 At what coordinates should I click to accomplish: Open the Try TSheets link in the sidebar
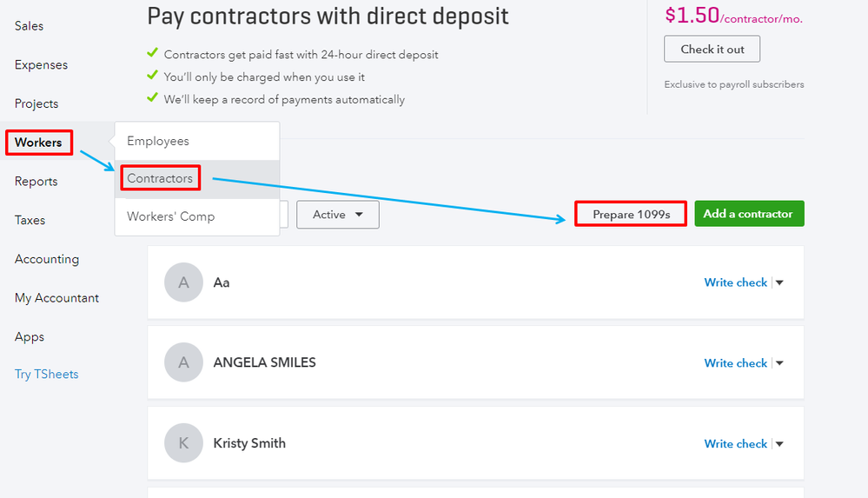(x=46, y=375)
